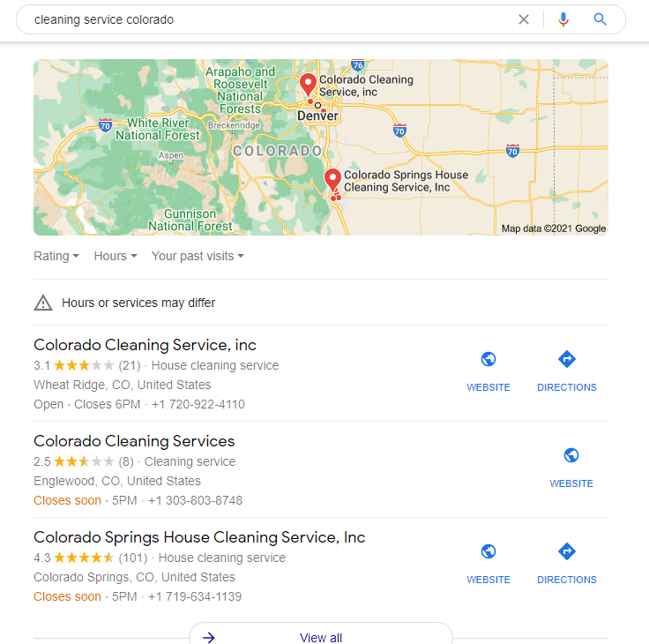Focus the search field containing cleaning service colorado
The height and width of the screenshot is (644, 649).
[269, 19]
